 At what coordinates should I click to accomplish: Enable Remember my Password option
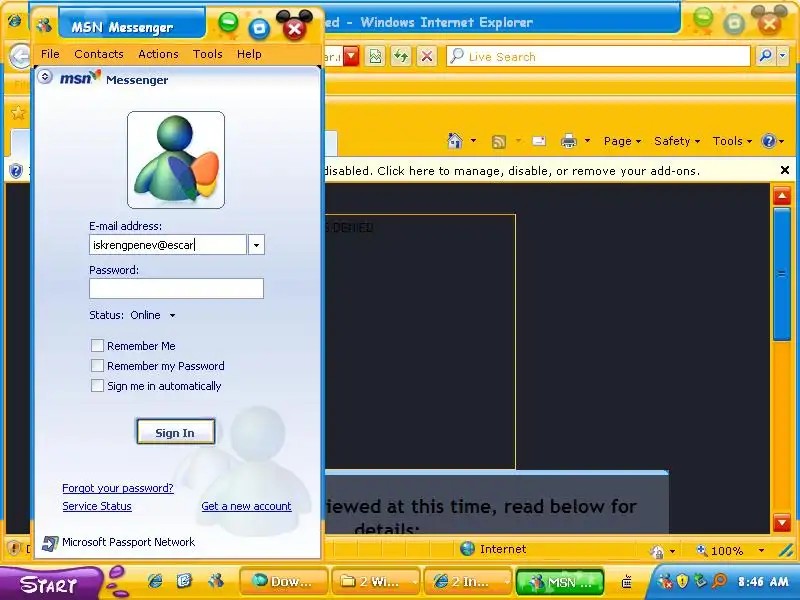click(97, 365)
